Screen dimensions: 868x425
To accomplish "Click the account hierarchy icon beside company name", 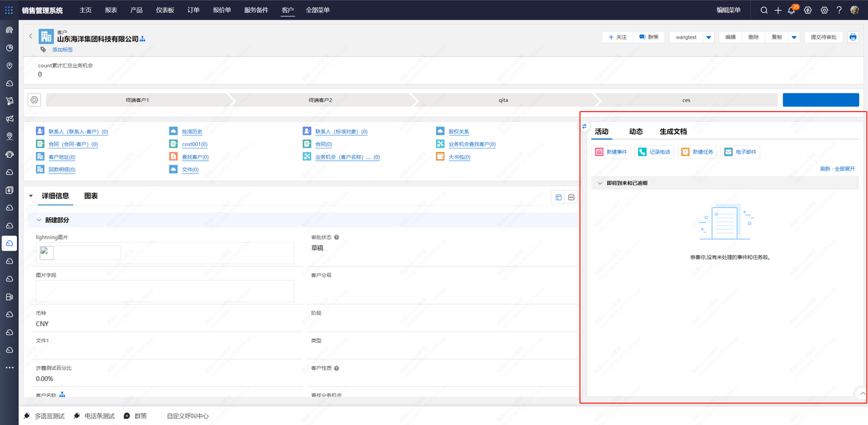I will pyautogui.click(x=142, y=39).
